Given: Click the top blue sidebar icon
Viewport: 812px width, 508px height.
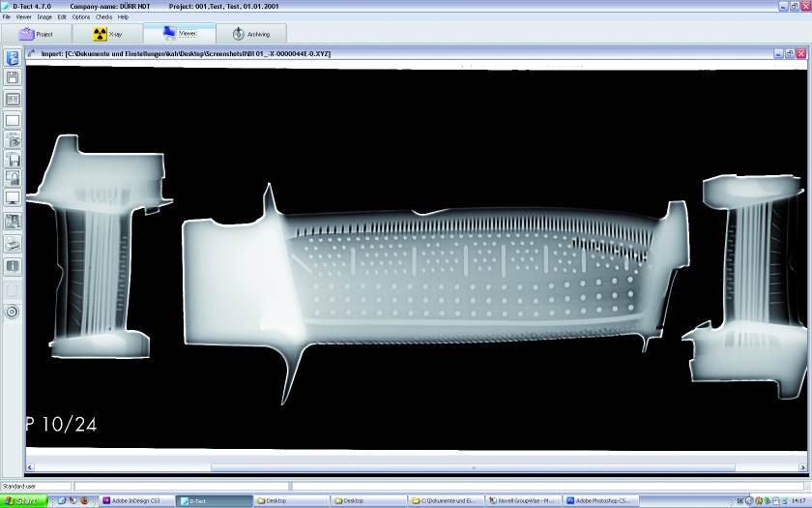Looking at the screenshot, I should click(x=13, y=58).
